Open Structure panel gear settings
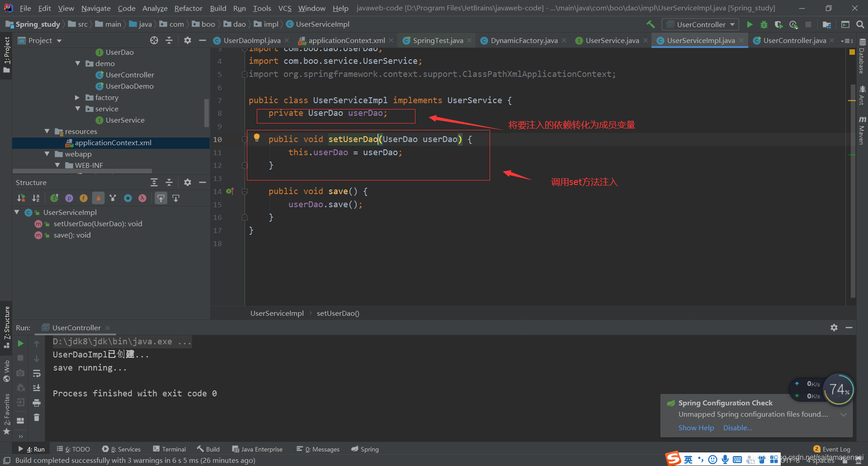 tap(188, 182)
